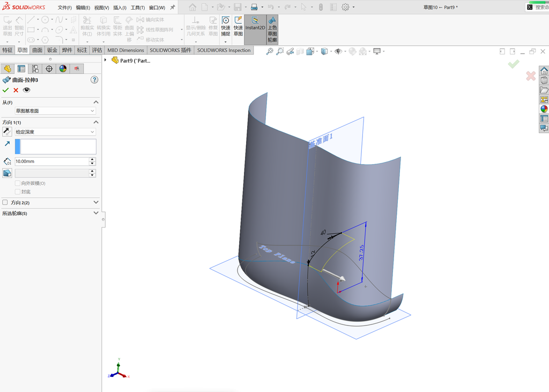The width and height of the screenshot is (549, 392).
Task: Open the ConfigurationManager tab icon
Action: 35,69
